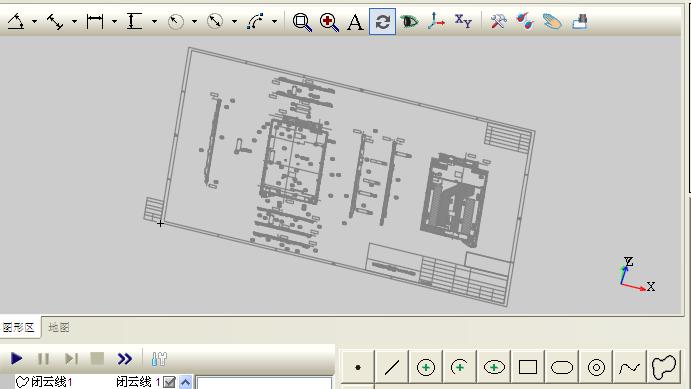Screen dimensions: 691x389
Task: Select the line drawing tool
Action: (392, 367)
